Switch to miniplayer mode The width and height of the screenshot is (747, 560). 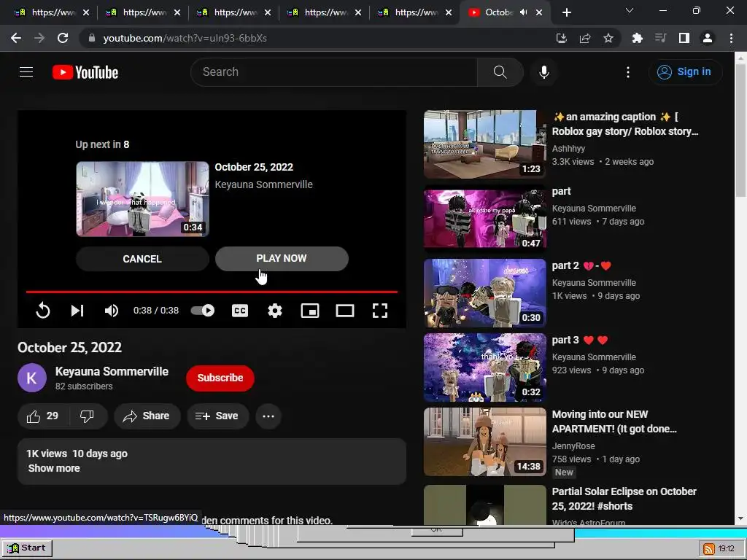coord(309,311)
